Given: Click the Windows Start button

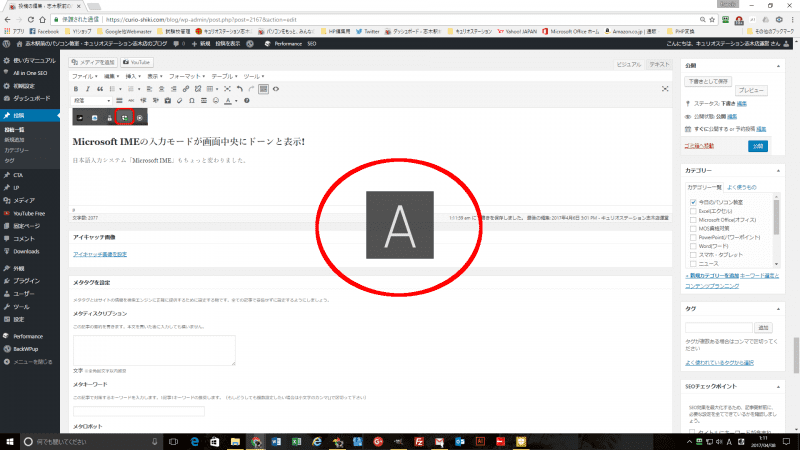Looking at the screenshot, I should (x=10, y=442).
